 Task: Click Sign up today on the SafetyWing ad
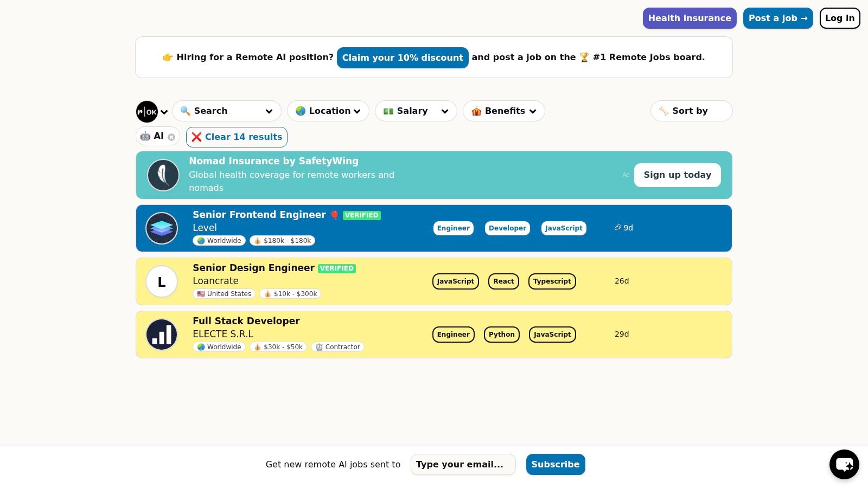678,175
